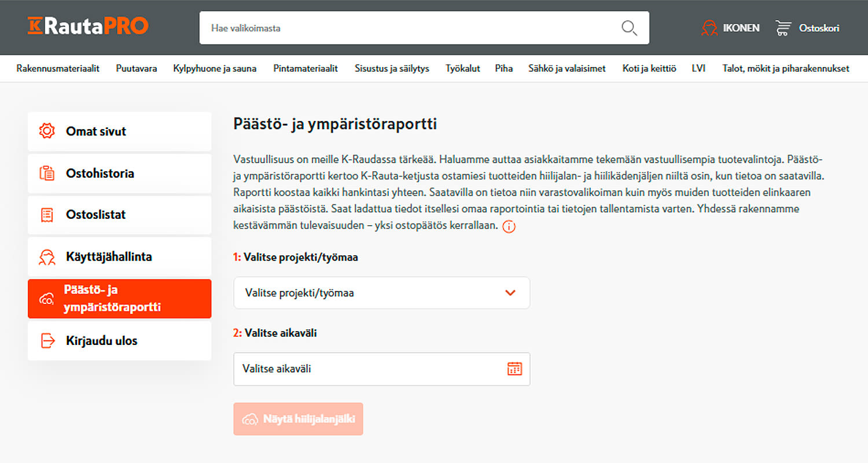The image size is (868, 463).
Task: Open the Valitse projekti/työmaa dropdown
Action: click(x=382, y=293)
